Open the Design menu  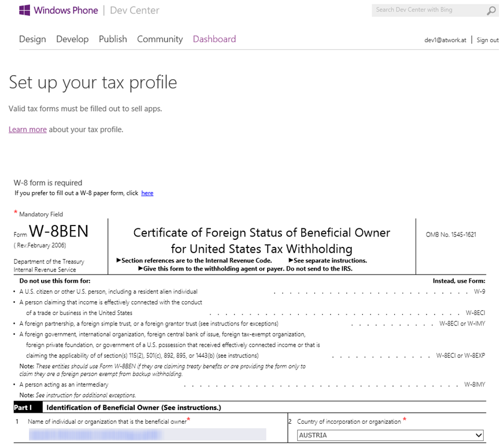32,39
